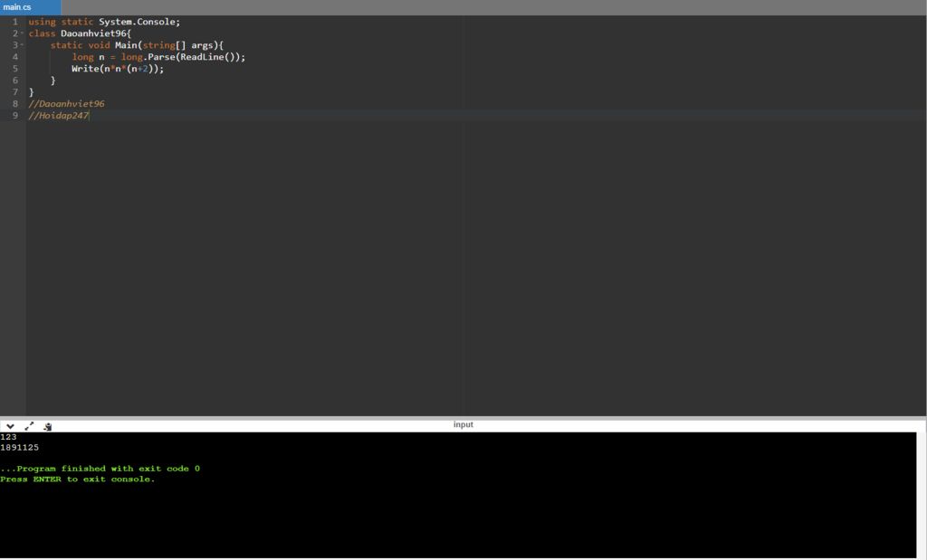
Task: Clear the console output with the clear icon
Action: 48,426
